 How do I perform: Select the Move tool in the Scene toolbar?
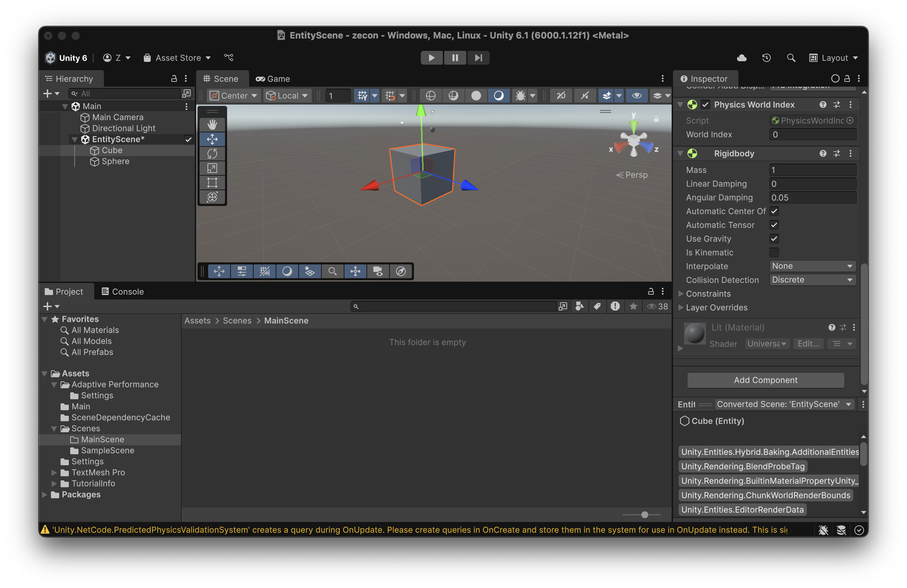pos(212,139)
